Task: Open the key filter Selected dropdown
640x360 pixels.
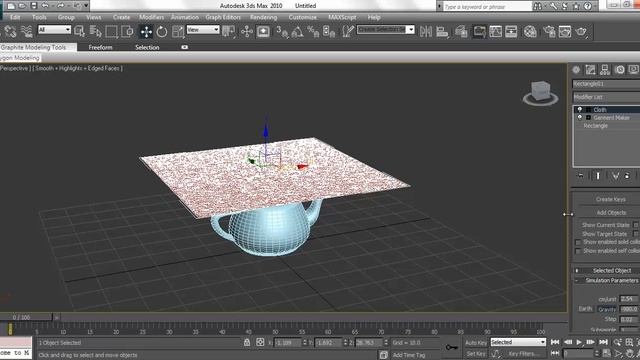Action: pyautogui.click(x=518, y=342)
